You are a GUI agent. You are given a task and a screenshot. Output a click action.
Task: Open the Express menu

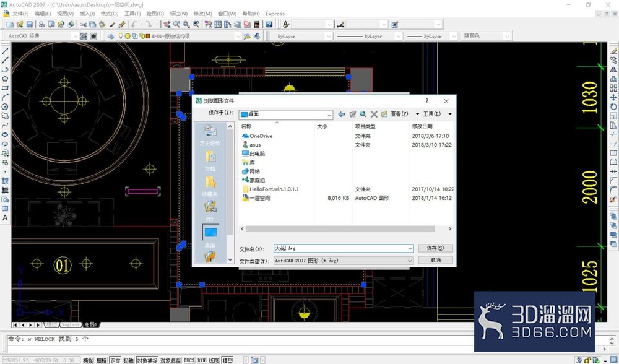275,14
